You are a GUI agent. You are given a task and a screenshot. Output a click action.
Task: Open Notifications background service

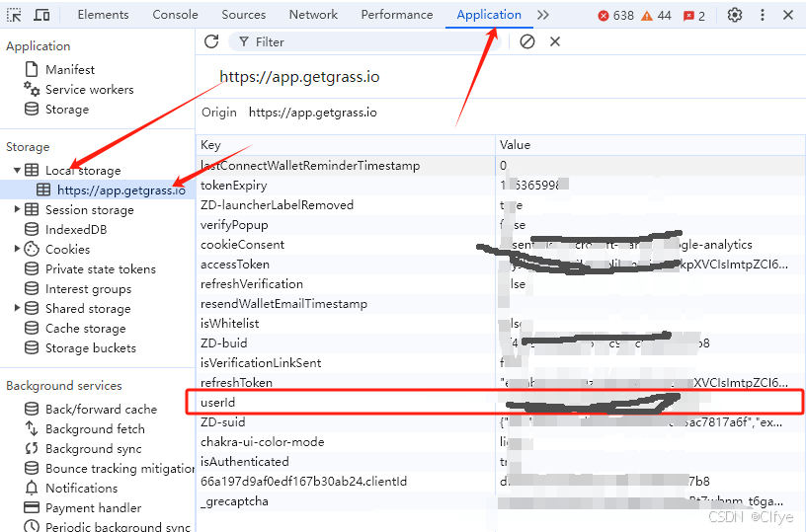coord(81,488)
